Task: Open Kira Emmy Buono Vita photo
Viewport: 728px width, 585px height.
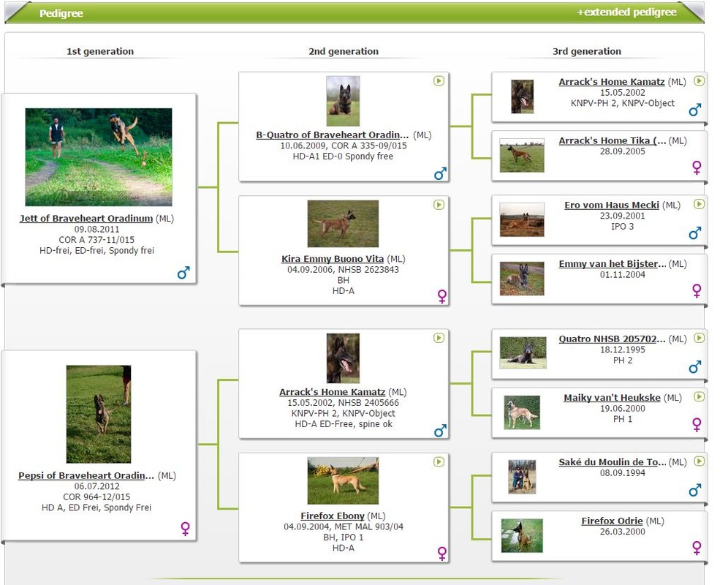Action: point(343,224)
